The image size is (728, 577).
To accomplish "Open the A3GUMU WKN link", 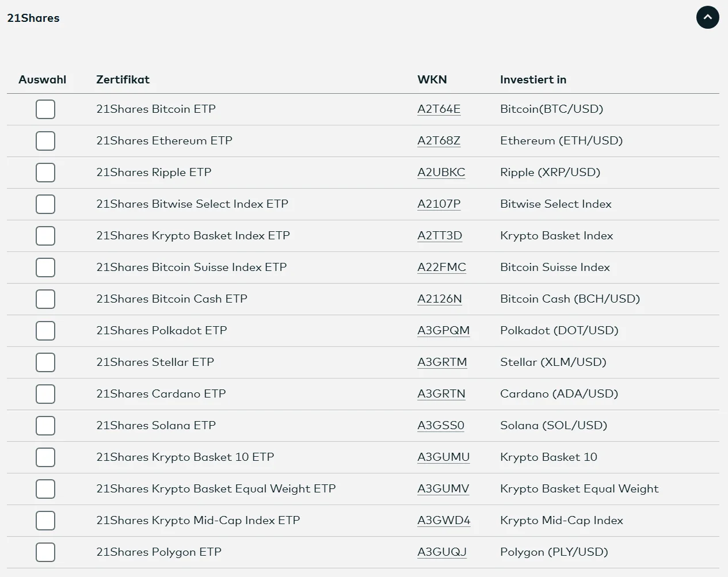I will [x=443, y=457].
